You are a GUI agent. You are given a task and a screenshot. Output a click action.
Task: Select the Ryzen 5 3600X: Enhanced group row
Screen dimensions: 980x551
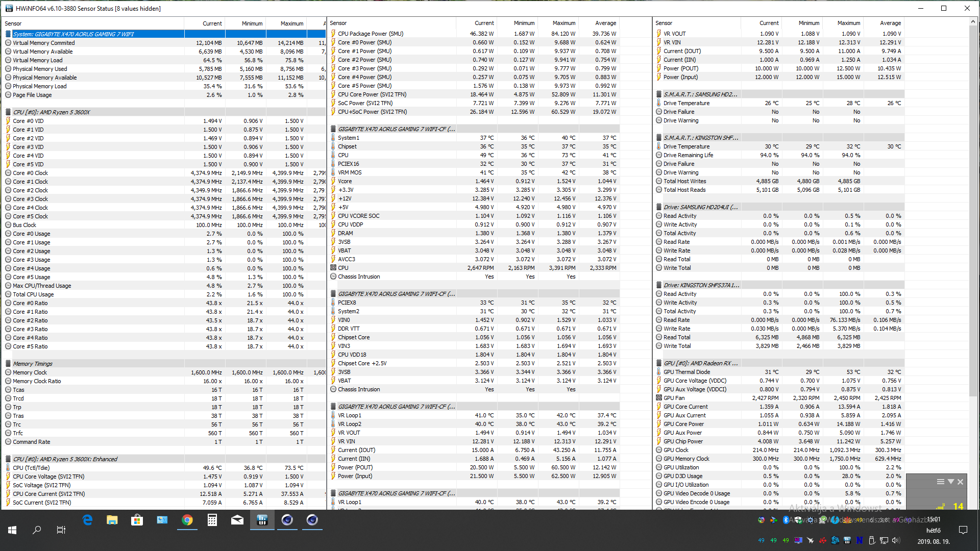(x=165, y=459)
